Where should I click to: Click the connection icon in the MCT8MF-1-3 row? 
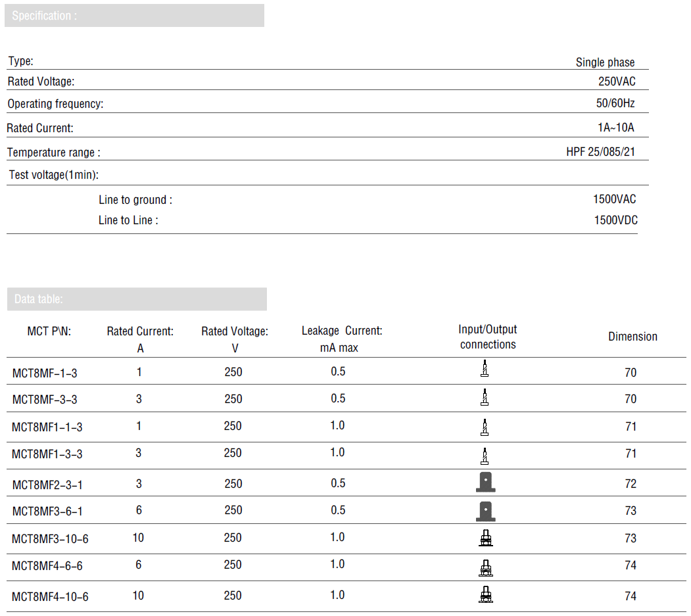tap(485, 369)
